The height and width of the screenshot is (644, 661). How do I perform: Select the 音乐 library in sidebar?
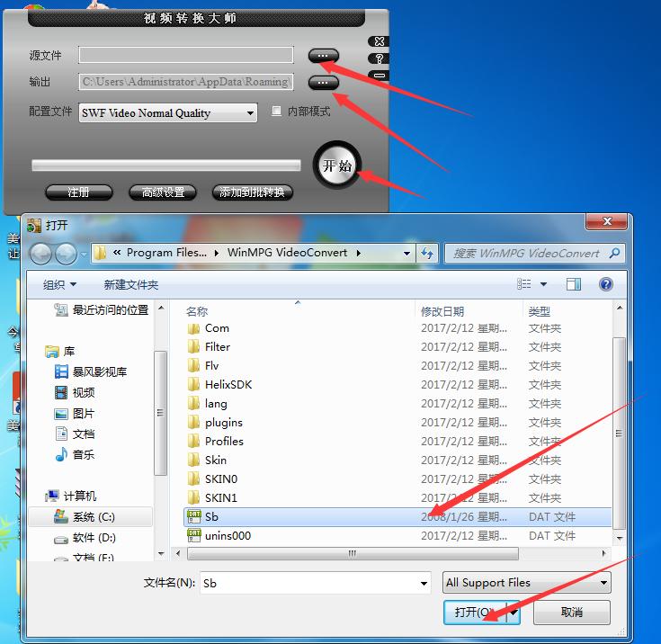pos(84,454)
